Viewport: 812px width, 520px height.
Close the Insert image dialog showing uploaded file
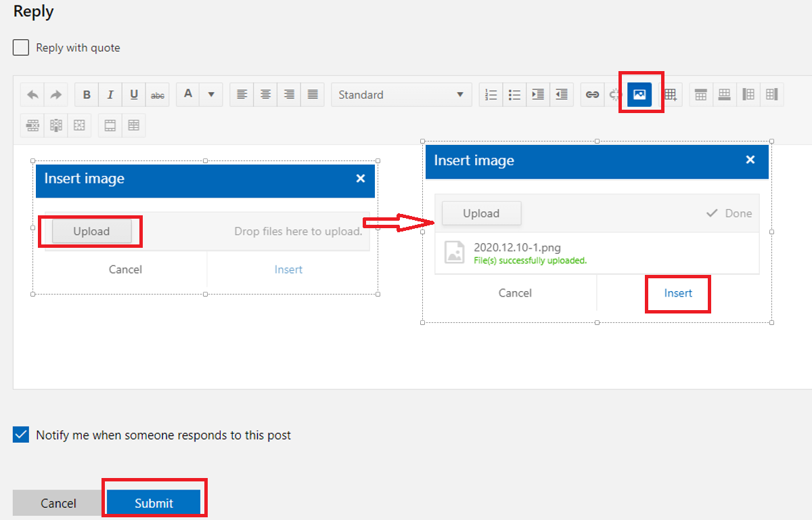point(750,160)
